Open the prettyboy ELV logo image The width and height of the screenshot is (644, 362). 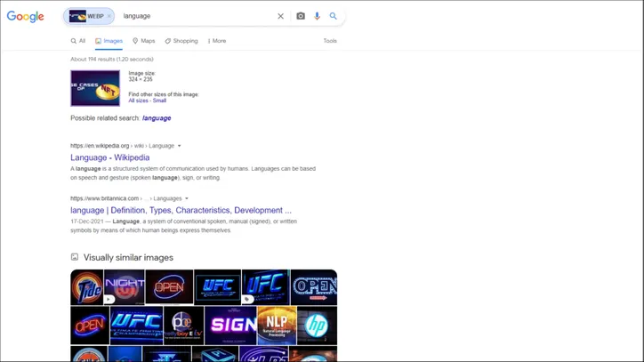click(183, 326)
